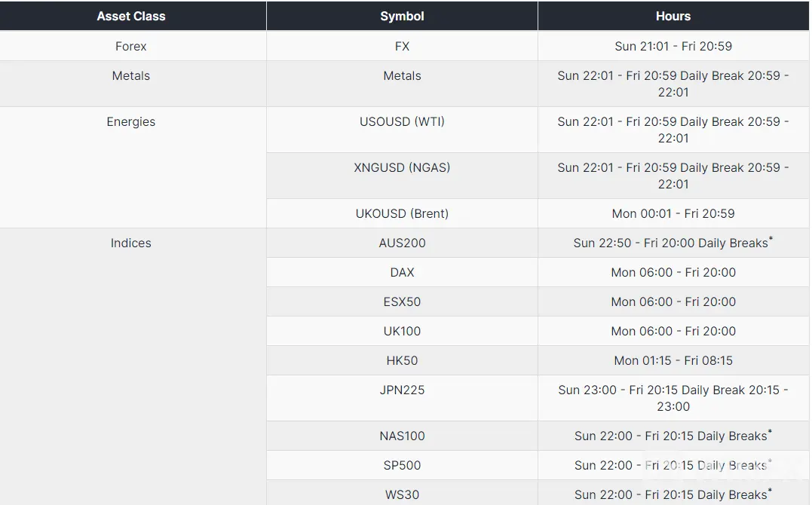Click the Symbol column header
The width and height of the screenshot is (812, 505).
click(x=402, y=16)
